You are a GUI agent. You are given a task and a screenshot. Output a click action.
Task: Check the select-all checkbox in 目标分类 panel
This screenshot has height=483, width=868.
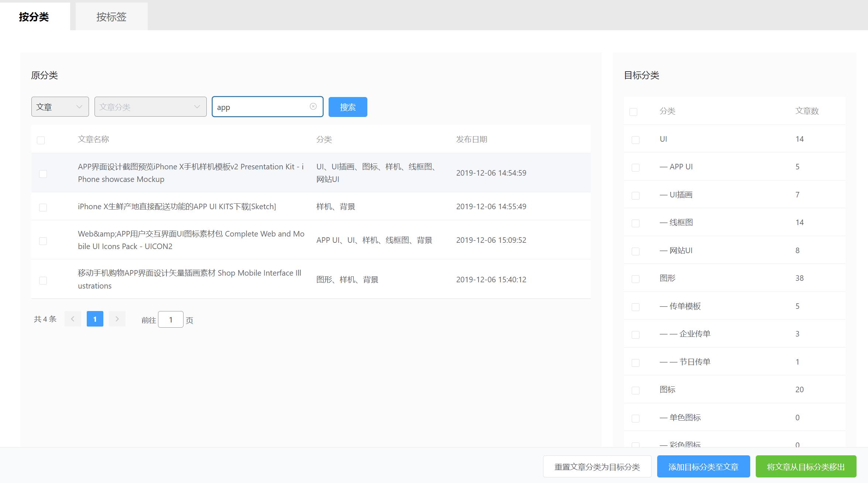click(634, 111)
